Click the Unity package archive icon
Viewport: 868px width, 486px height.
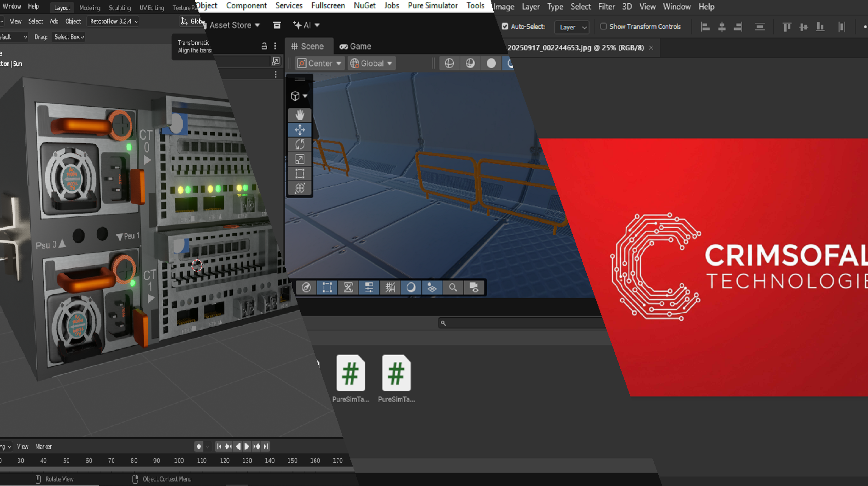tap(277, 25)
